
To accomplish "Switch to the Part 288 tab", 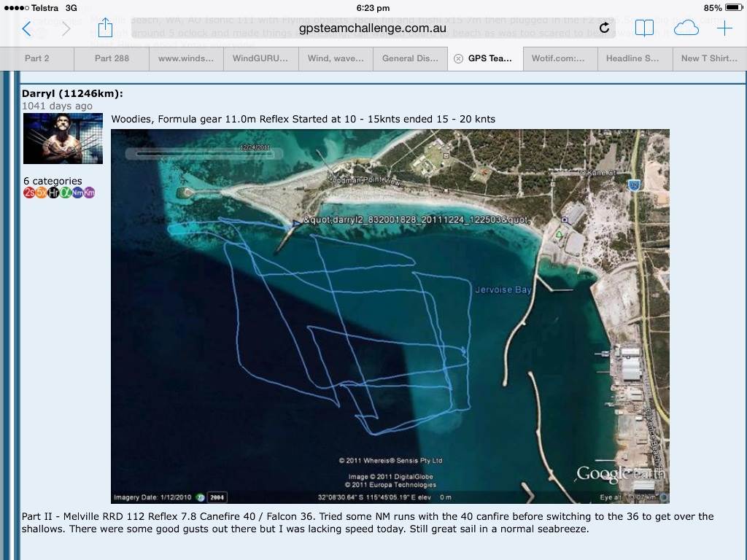I will click(112, 58).
